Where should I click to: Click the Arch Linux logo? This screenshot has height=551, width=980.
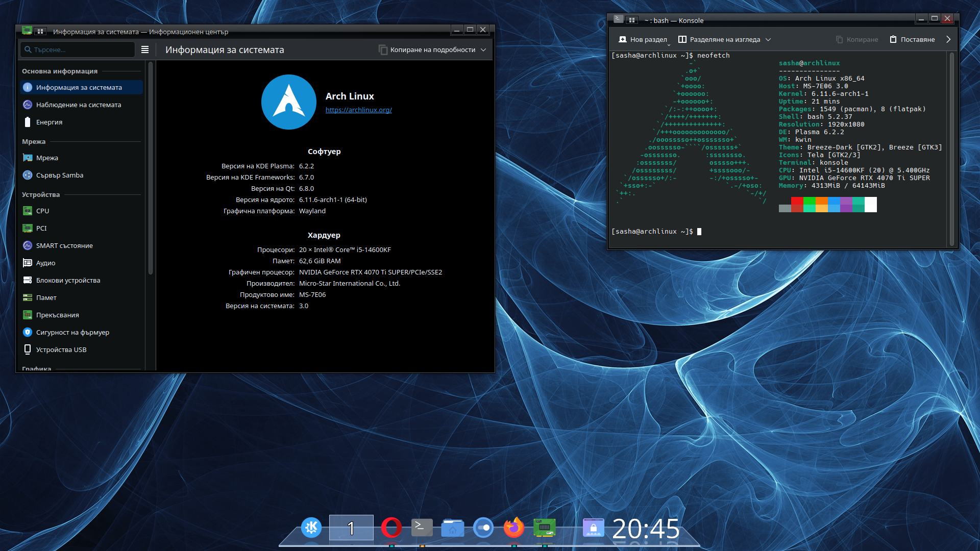pyautogui.click(x=289, y=102)
